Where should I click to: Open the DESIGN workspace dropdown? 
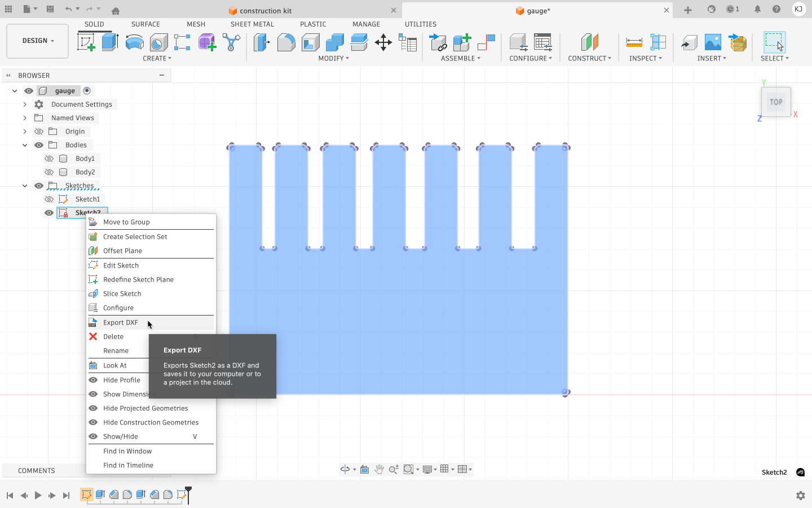[37, 40]
